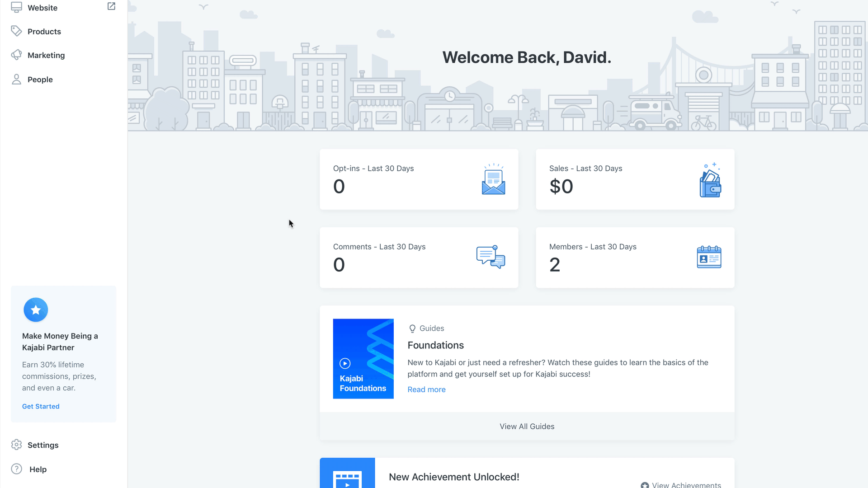Click Read more under Foundations
This screenshot has width=868, height=488.
click(426, 389)
